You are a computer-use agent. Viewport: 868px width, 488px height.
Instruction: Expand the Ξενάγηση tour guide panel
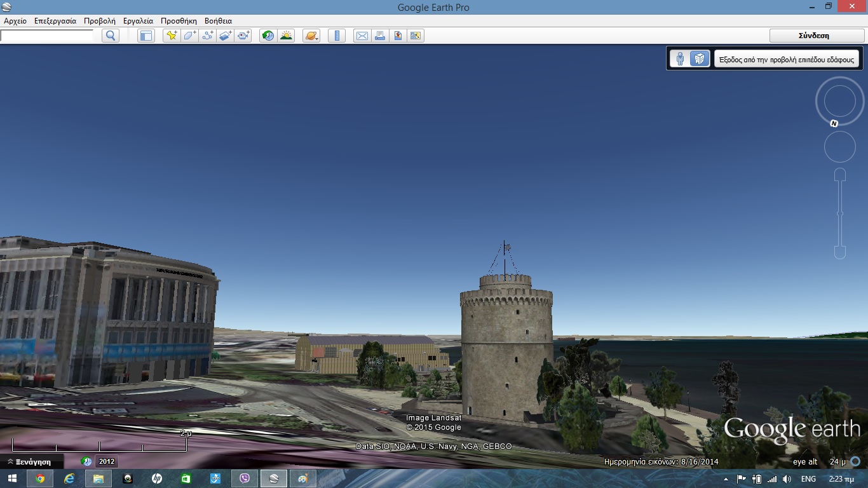(32, 461)
